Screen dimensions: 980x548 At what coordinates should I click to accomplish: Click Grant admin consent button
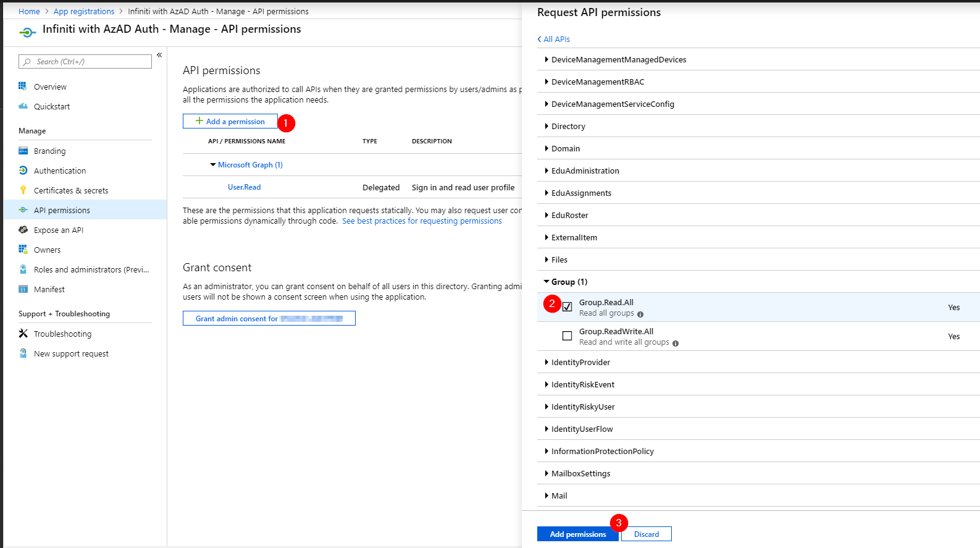tap(269, 318)
